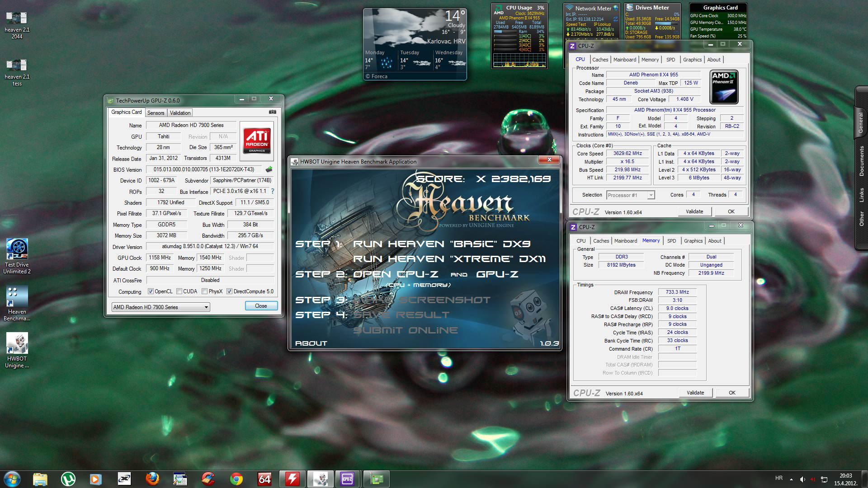Open the heaven 2.1 2044 desktop icon

pos(17,25)
